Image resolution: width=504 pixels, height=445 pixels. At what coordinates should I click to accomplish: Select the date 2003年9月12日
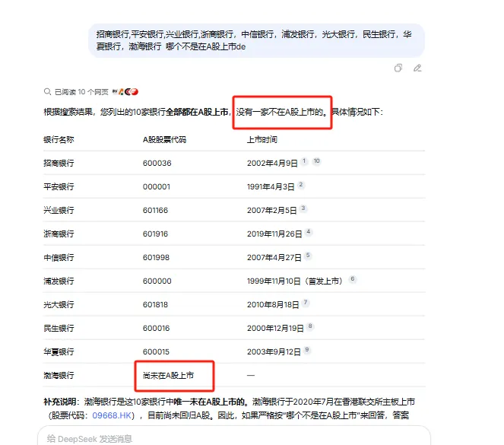(274, 351)
